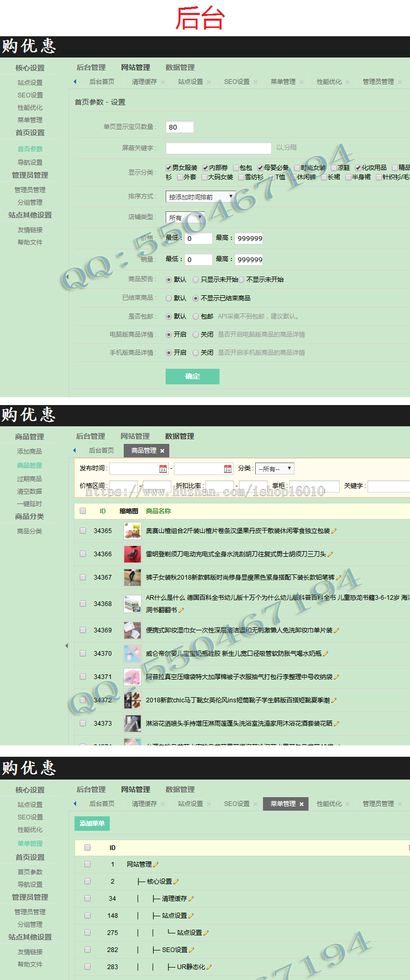Open the calendar icon for the start 发布时间 date
The height and width of the screenshot is (980, 410).
point(163,469)
